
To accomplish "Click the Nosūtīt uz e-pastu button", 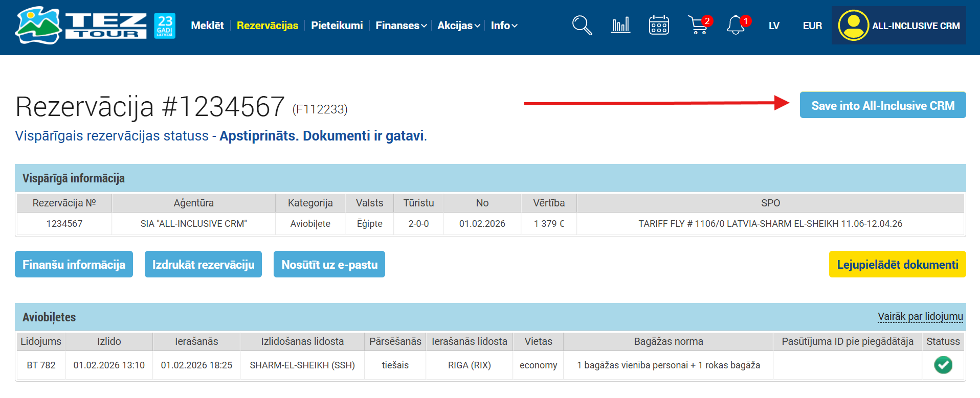I will point(329,264).
